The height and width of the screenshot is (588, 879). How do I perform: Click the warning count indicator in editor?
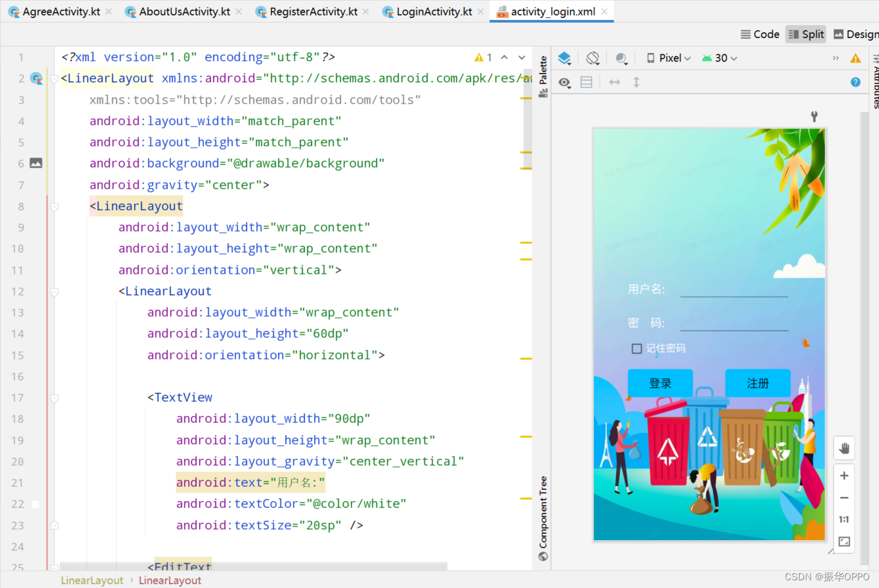(x=483, y=57)
